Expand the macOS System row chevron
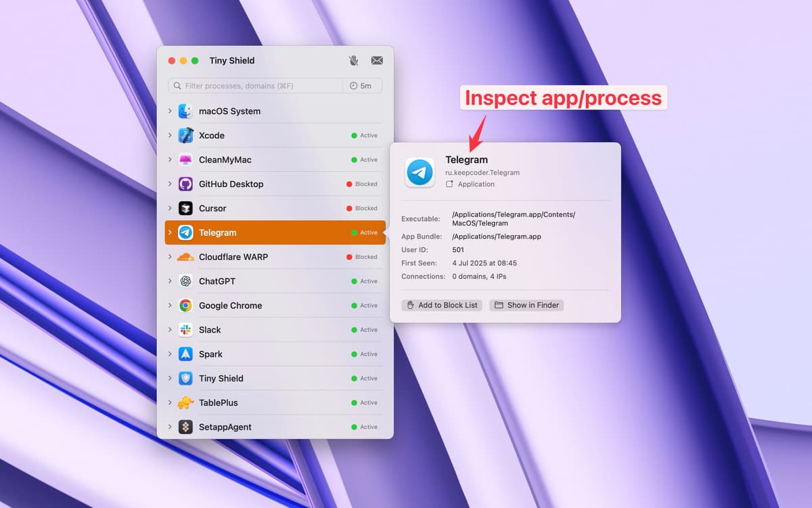Image resolution: width=812 pixels, height=508 pixels. pos(170,111)
